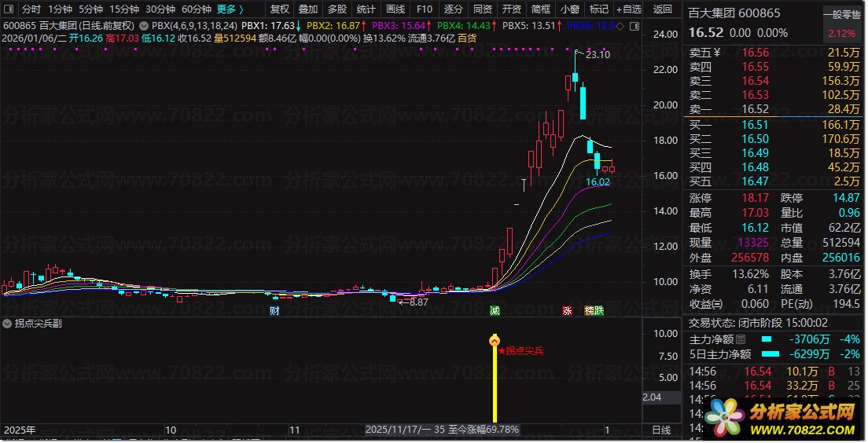Click the 返回 back button

pyautogui.click(x=662, y=9)
